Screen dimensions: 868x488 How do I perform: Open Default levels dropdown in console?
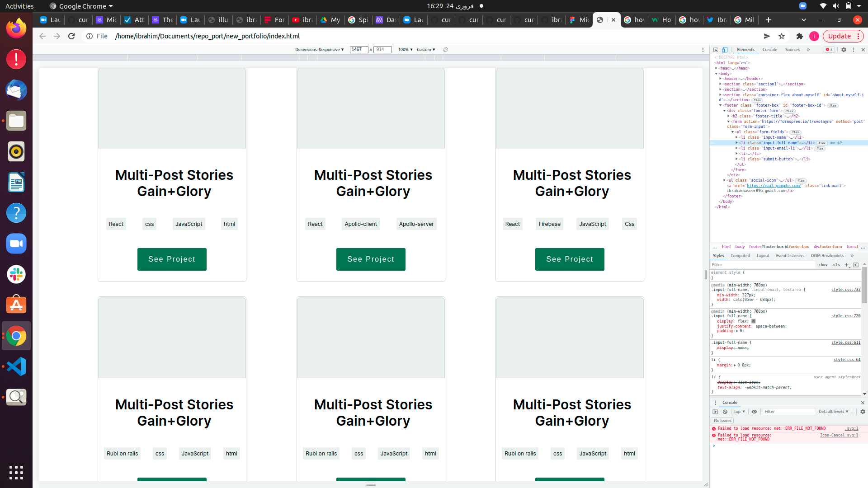click(x=833, y=412)
